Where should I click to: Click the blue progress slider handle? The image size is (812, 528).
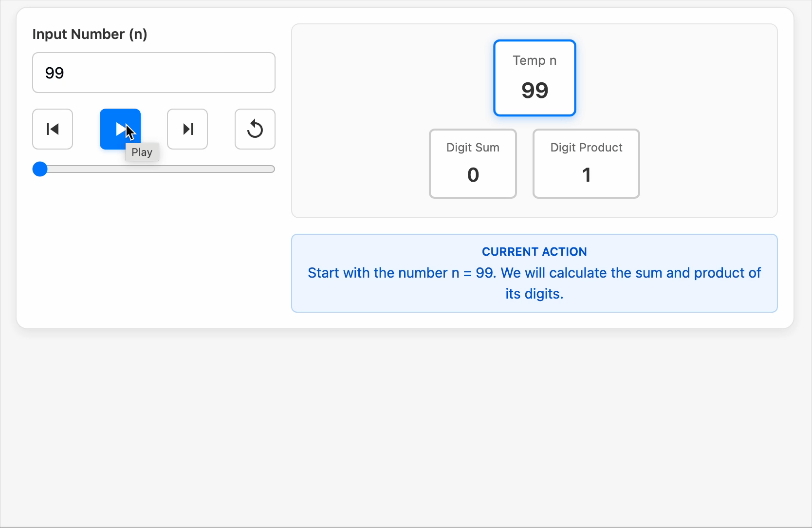[40, 169]
